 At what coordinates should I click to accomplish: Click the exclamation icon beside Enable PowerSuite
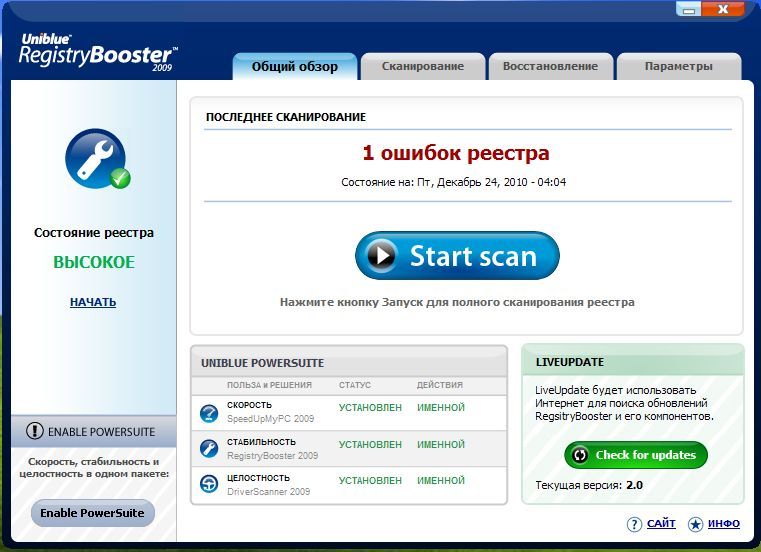[34, 431]
